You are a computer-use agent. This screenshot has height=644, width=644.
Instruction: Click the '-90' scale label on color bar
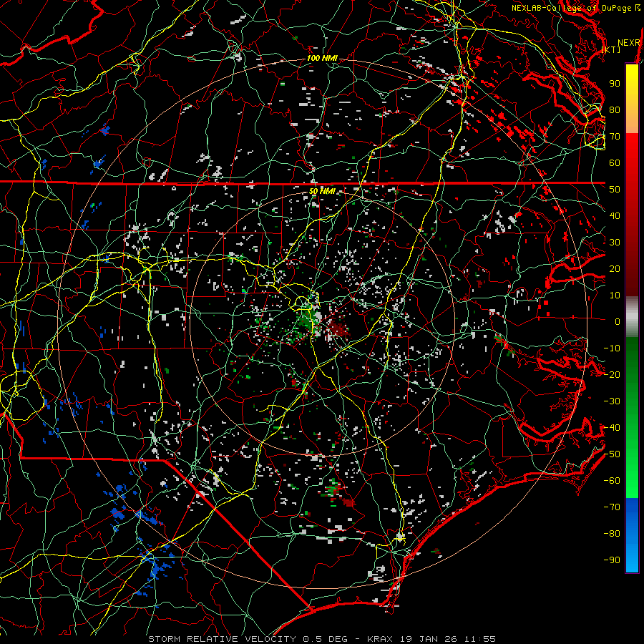tap(612, 560)
